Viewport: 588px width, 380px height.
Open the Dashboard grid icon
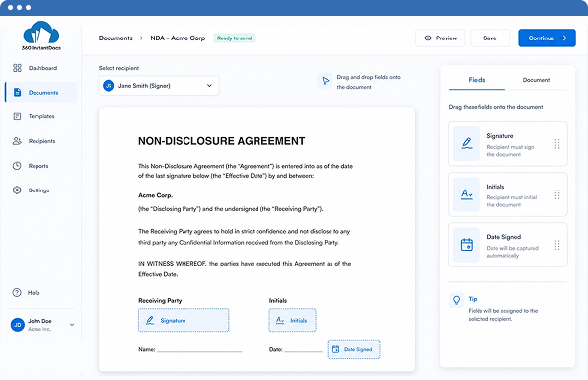17,68
